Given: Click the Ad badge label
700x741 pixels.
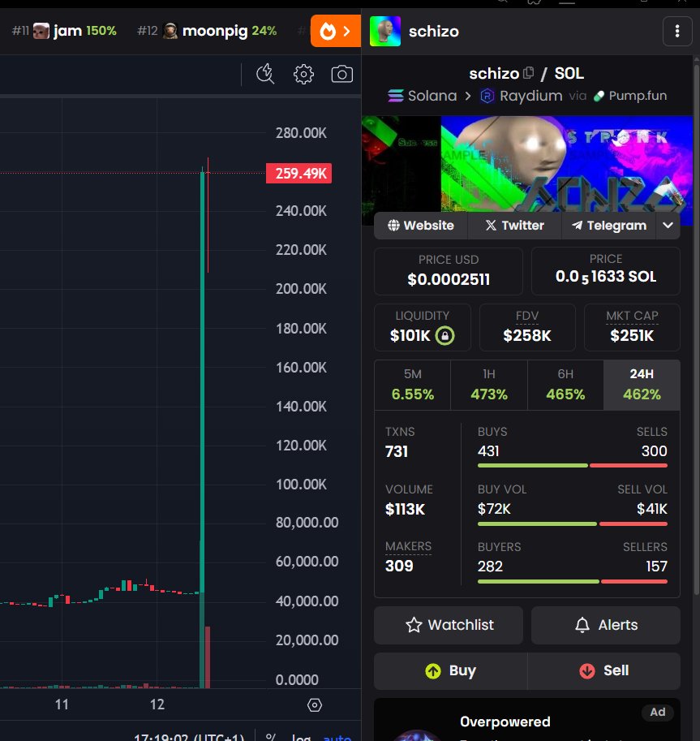Looking at the screenshot, I should point(658,712).
